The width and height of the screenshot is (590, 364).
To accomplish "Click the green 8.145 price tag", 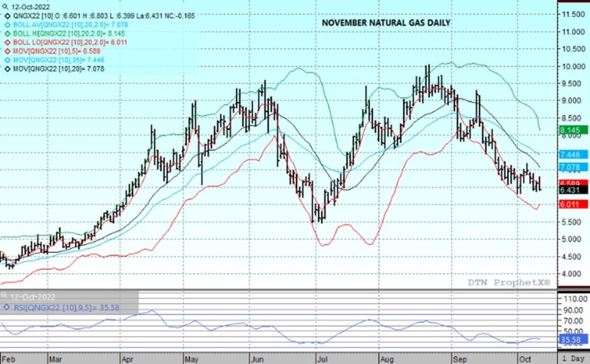I will [x=572, y=130].
